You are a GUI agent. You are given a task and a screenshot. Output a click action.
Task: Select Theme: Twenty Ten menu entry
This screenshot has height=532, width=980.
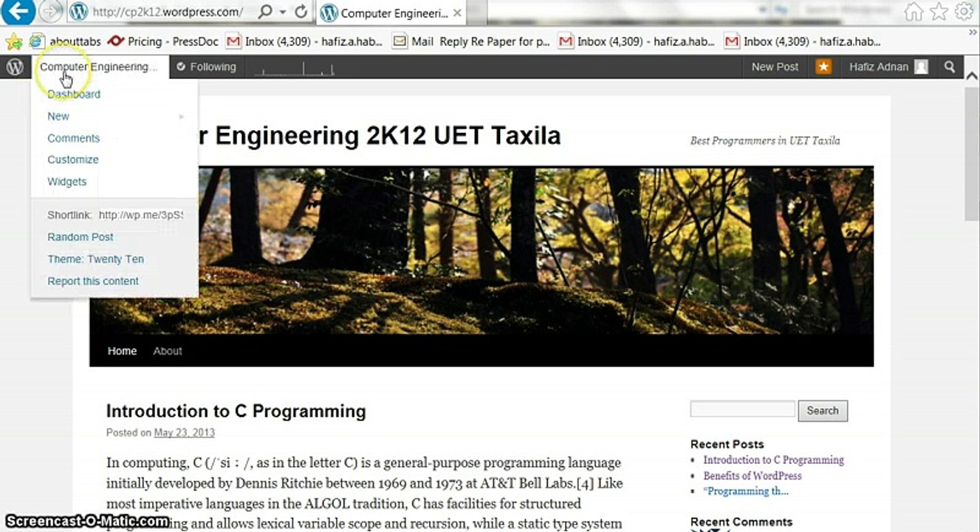point(95,259)
